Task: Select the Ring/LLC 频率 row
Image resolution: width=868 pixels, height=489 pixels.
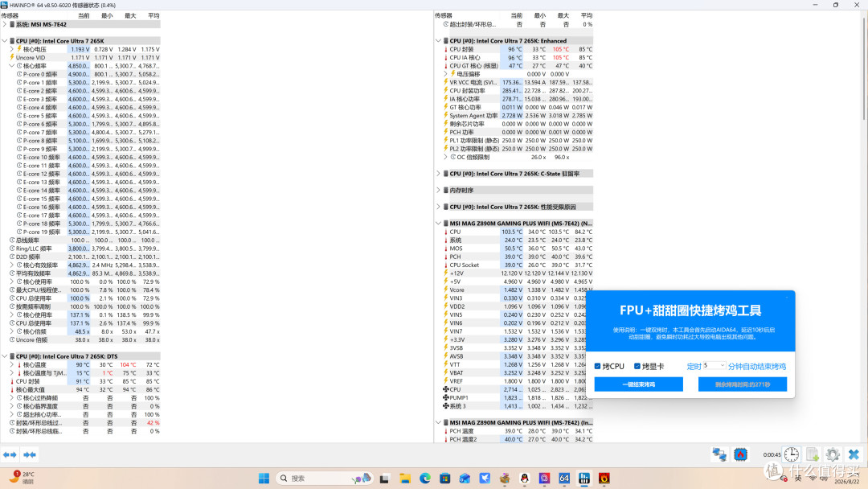Action: (x=84, y=249)
